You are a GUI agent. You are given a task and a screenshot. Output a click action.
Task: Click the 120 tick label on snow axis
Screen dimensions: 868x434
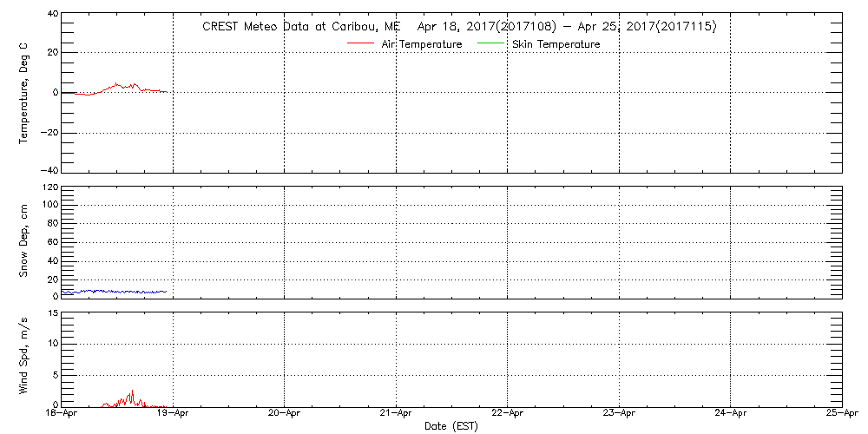tap(51, 187)
